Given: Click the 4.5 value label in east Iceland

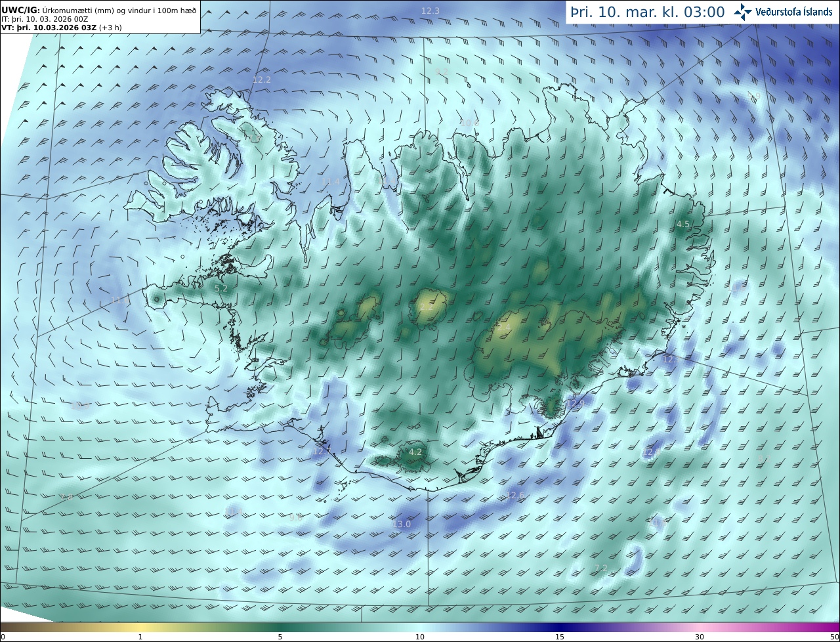Looking at the screenshot, I should pos(683,225).
